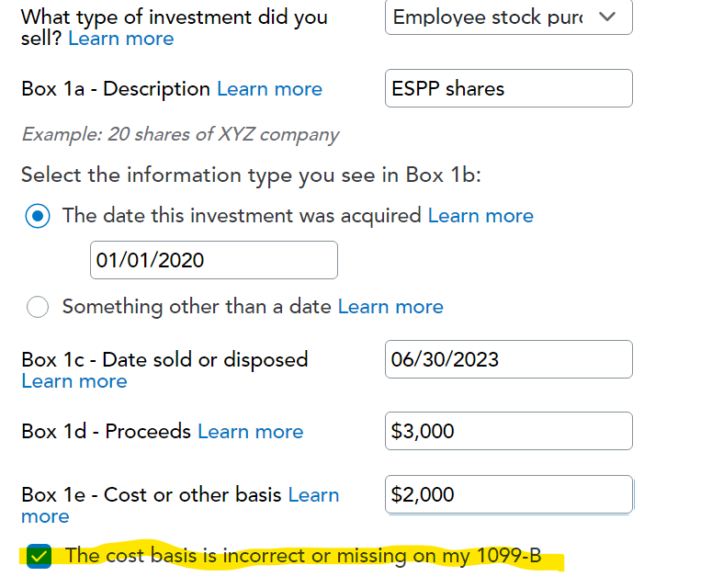Open Learn more for date acquired option

point(480,216)
